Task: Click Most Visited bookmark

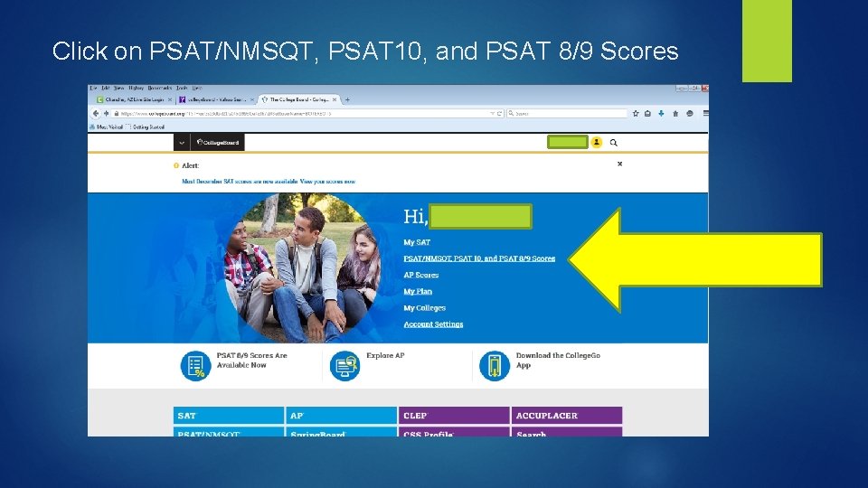Action: (107, 127)
